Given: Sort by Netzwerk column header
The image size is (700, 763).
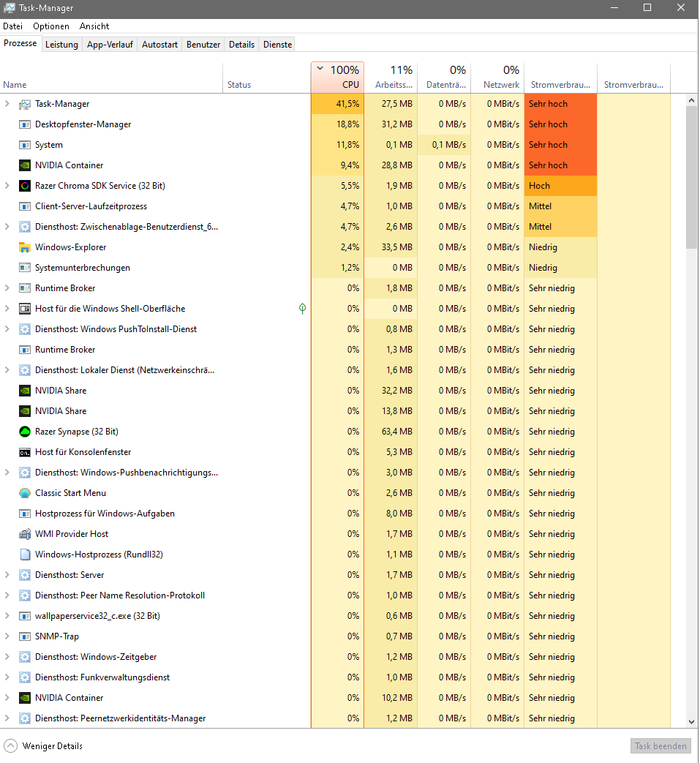Looking at the screenshot, I should 498,78.
